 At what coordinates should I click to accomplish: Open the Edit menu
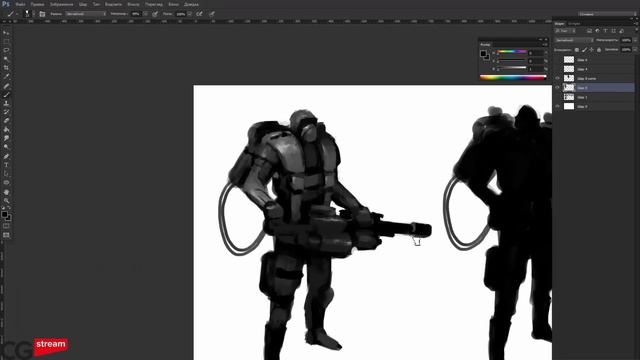coord(37,4)
